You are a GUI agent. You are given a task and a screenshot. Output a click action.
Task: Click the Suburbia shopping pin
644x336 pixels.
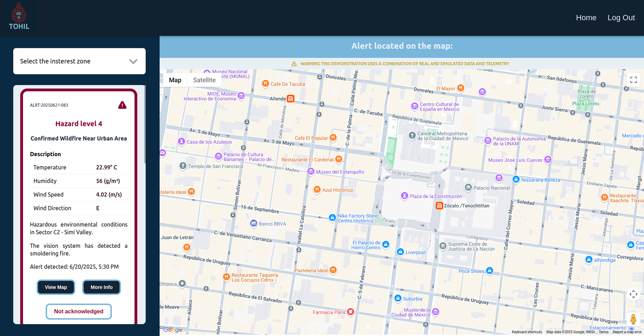398,298
